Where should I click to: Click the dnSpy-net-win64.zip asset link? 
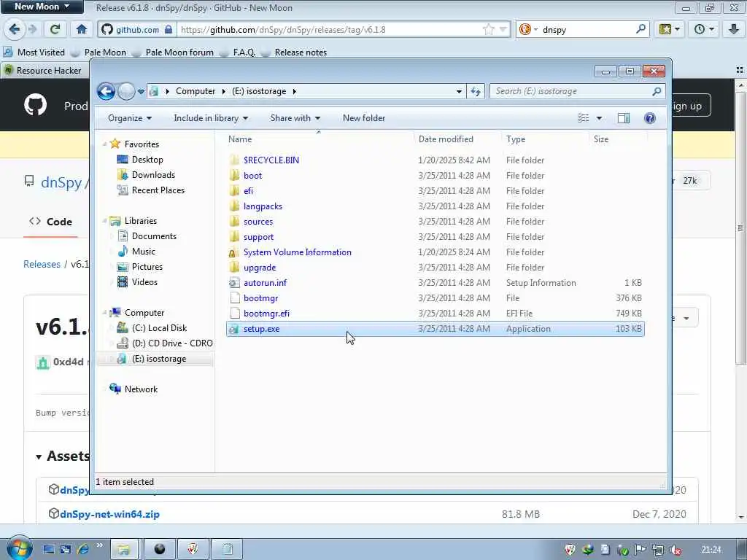[x=109, y=514]
